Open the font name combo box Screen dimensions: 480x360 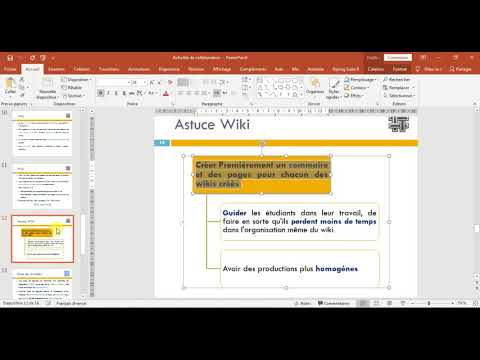(114, 82)
